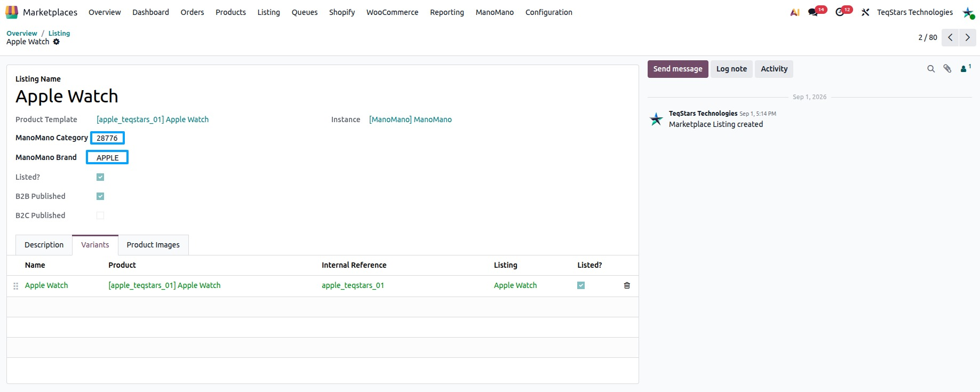This screenshot has width=980, height=392.
Task: Open the Marketplaces app home icon
Action: click(x=11, y=12)
